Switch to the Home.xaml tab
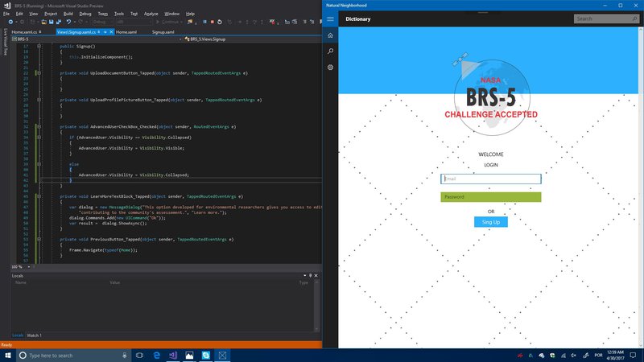644x362 pixels. pyautogui.click(x=127, y=31)
